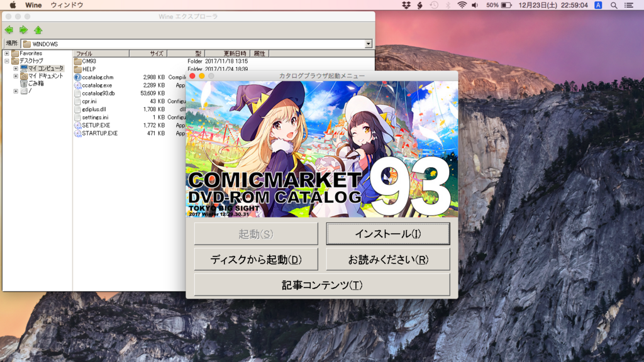Click the Time Machine clock icon
This screenshot has height=362, width=644.
point(434,5)
